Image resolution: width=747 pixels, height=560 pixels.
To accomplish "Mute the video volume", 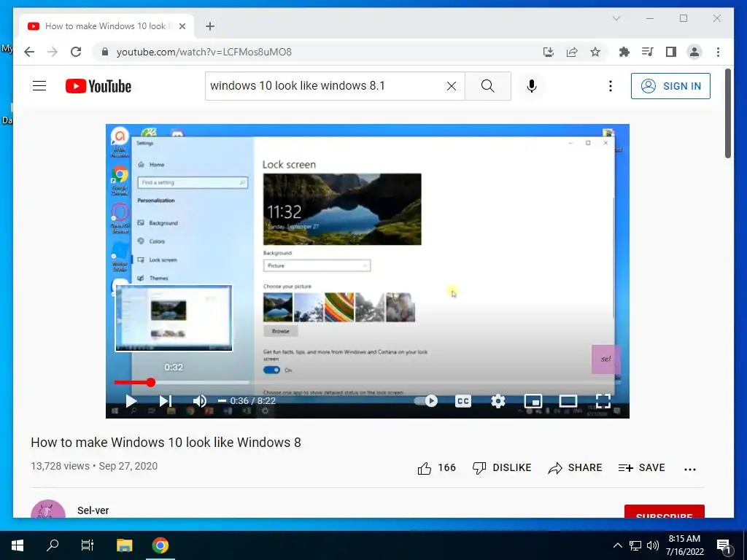I will [200, 401].
